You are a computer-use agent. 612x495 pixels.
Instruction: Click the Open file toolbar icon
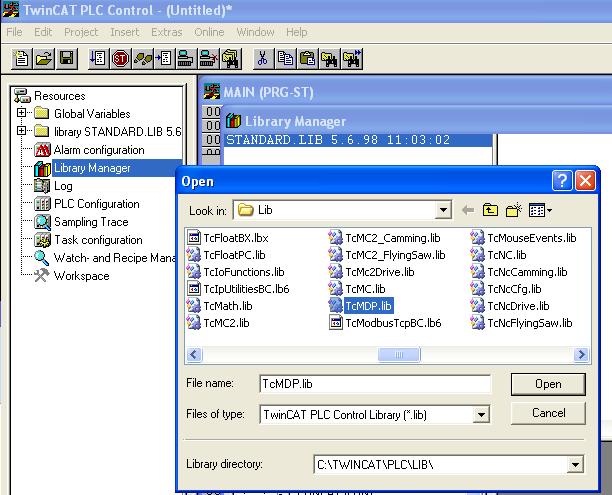44,59
